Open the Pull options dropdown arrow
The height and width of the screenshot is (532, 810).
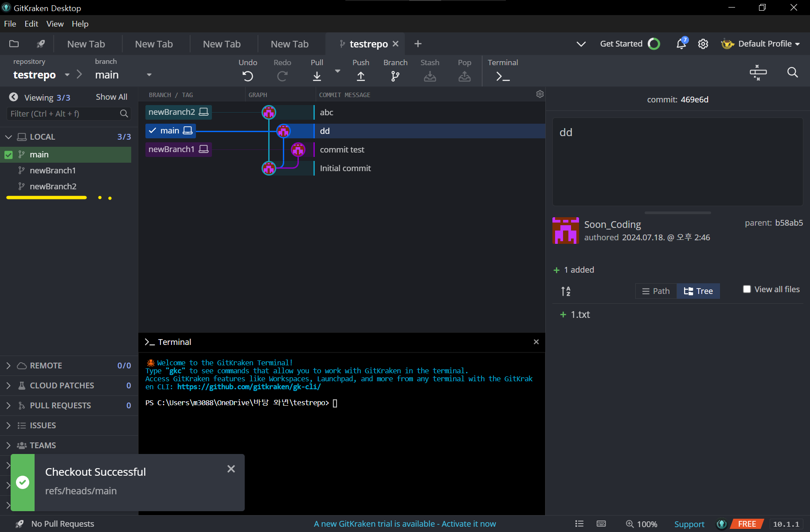[337, 71]
